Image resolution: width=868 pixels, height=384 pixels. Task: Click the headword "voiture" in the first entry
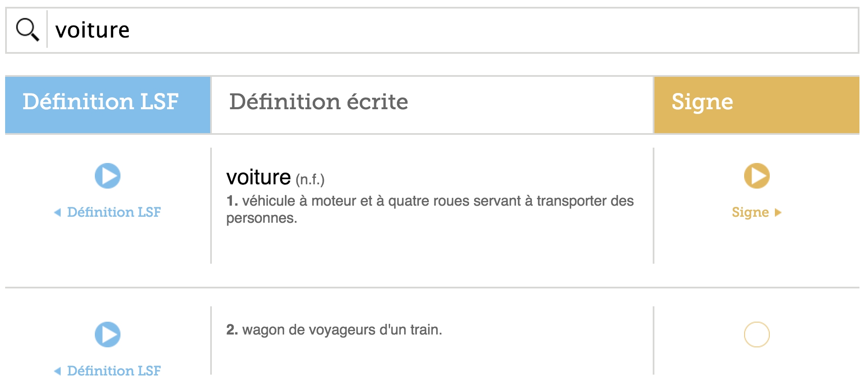(x=258, y=177)
